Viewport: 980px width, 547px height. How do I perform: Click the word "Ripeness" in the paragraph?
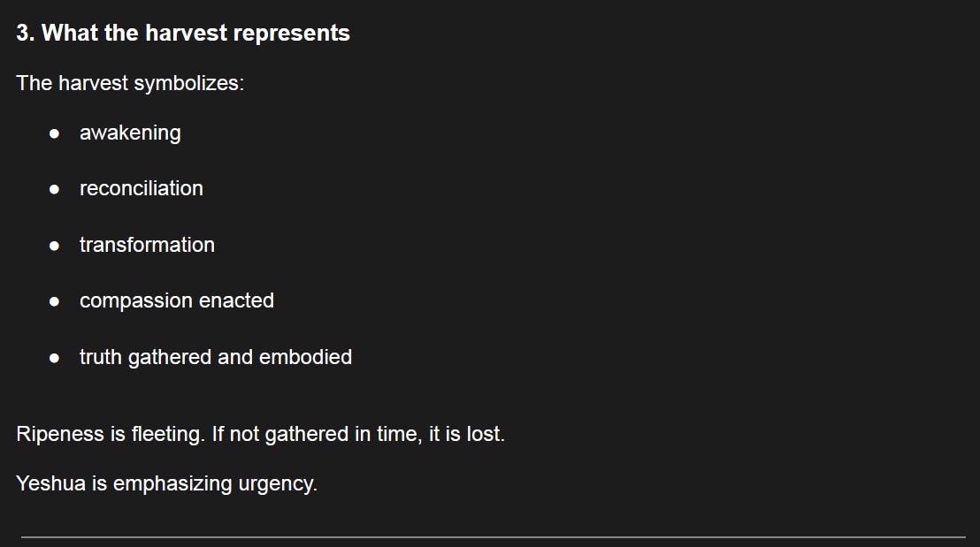tap(55, 435)
